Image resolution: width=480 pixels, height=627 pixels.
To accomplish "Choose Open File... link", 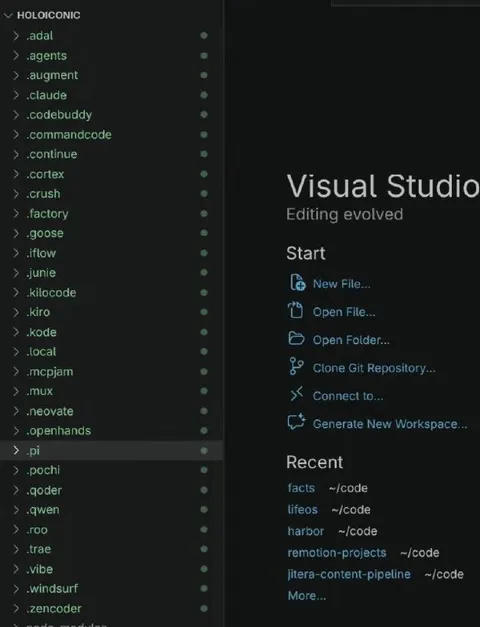I will (344, 312).
